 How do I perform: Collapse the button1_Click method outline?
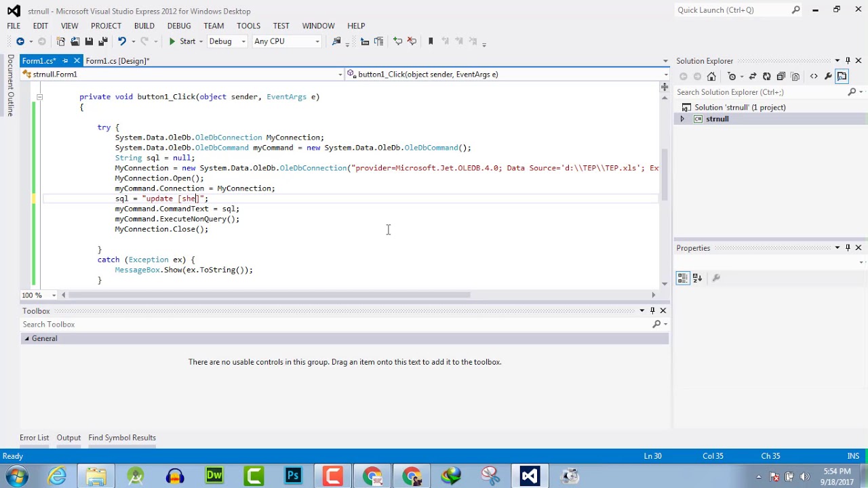pyautogui.click(x=39, y=97)
